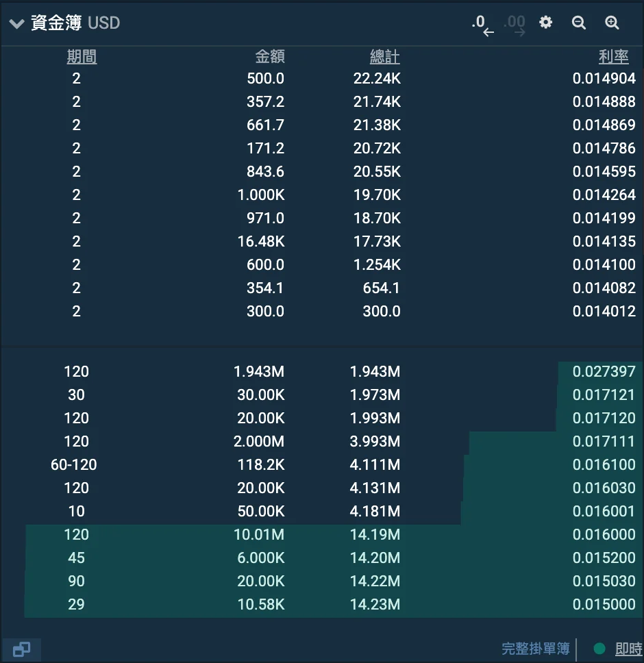
Task: Select rate 0.014135
Action: (x=604, y=241)
